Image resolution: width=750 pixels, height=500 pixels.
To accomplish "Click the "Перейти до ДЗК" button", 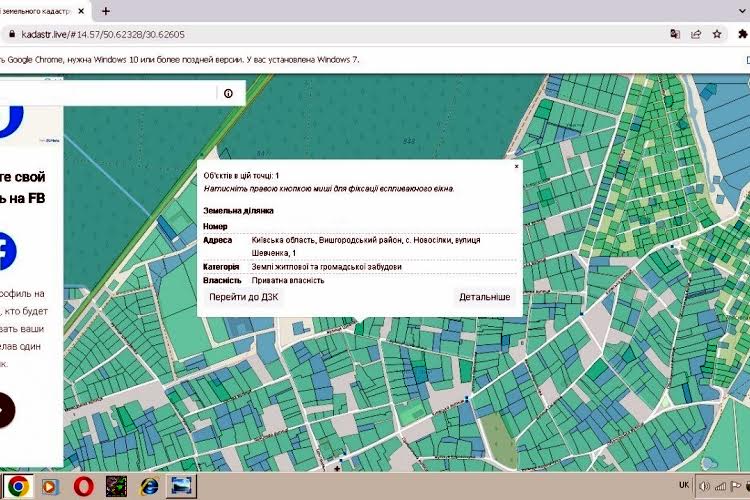I will click(243, 297).
